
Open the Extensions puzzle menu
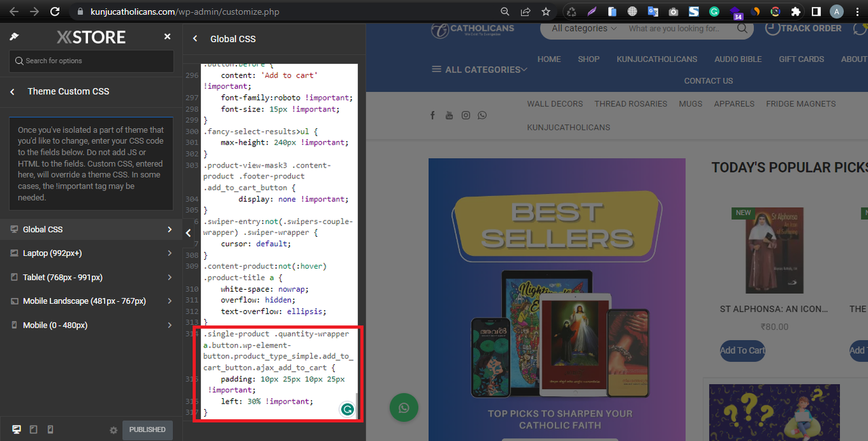click(795, 12)
